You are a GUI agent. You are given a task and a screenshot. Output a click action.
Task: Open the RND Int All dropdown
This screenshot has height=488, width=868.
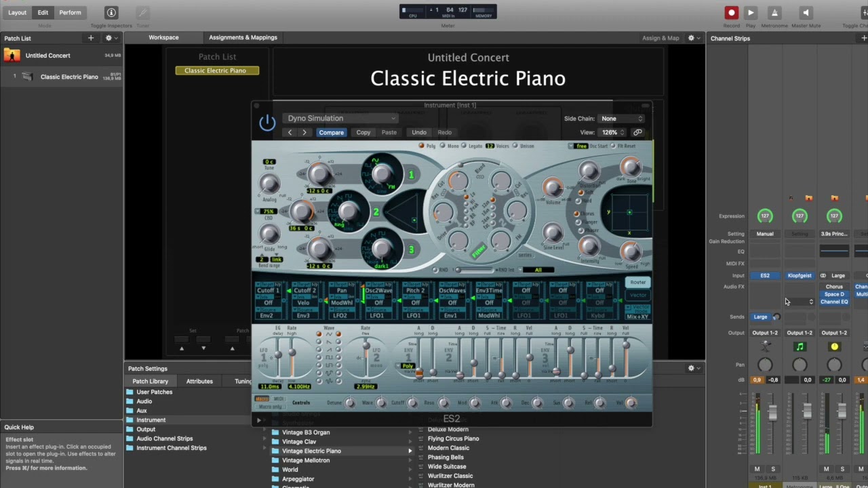coord(538,270)
